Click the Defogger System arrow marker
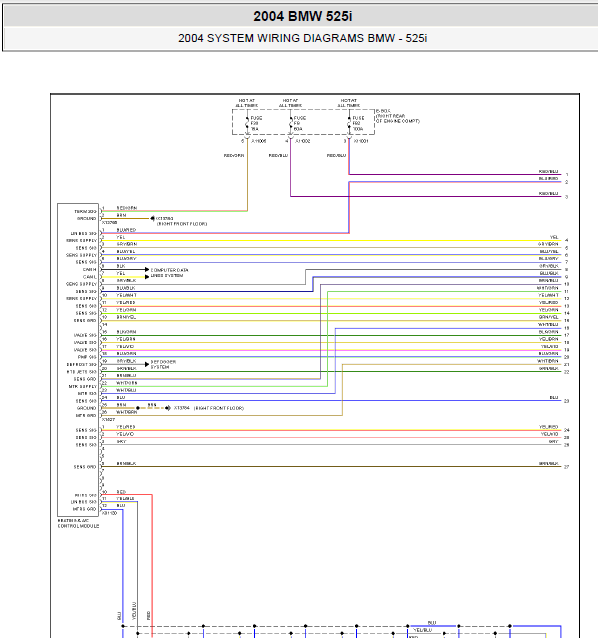This screenshot has height=638, width=598. (x=147, y=364)
